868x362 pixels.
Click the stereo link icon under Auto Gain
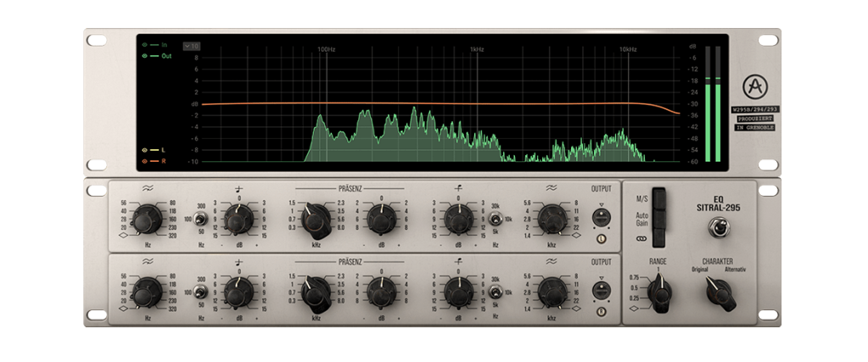coord(642,240)
